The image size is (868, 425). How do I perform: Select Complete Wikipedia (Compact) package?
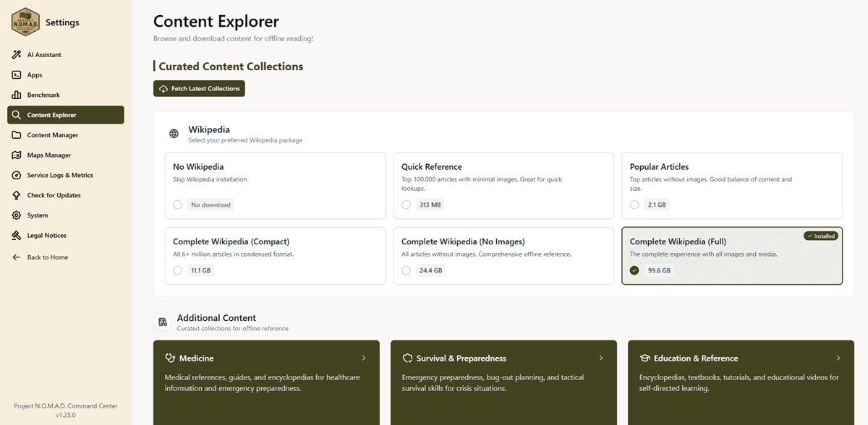click(x=177, y=270)
